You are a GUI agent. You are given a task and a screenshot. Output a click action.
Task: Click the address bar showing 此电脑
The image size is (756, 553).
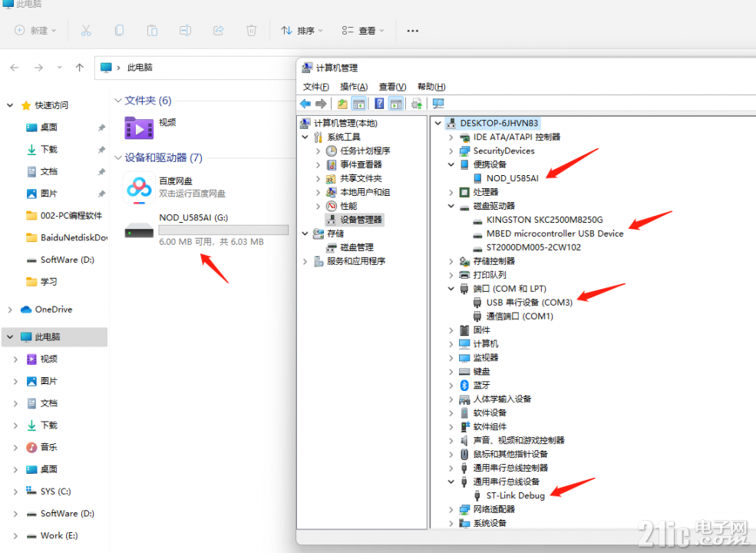click(195, 68)
